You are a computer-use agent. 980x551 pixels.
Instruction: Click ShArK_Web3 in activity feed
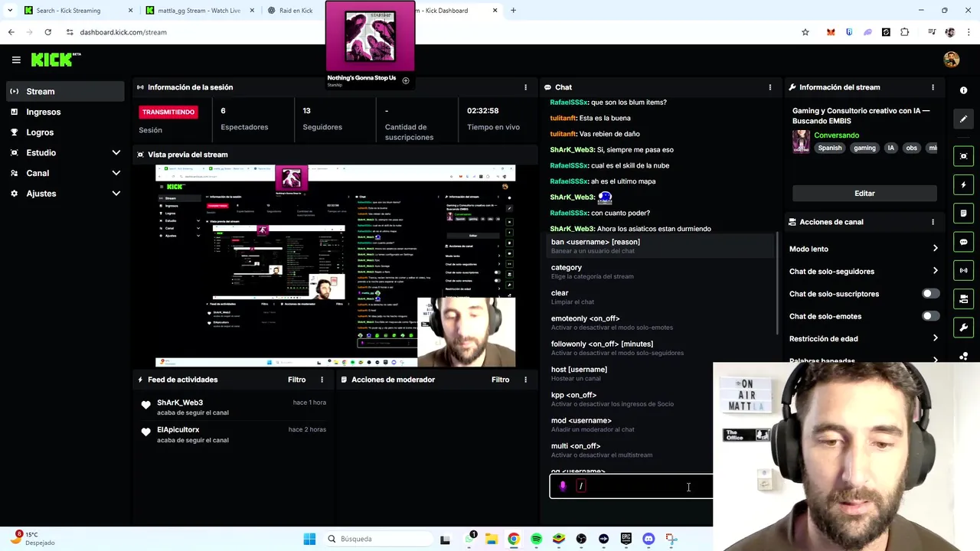(180, 403)
